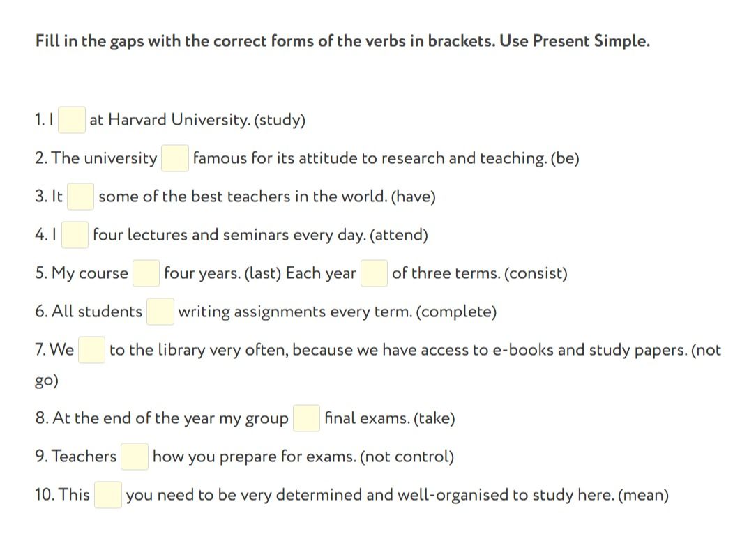Viewport: 756px width, 550px height.
Task: Click the gap after 'my group'
Action: [x=307, y=418]
